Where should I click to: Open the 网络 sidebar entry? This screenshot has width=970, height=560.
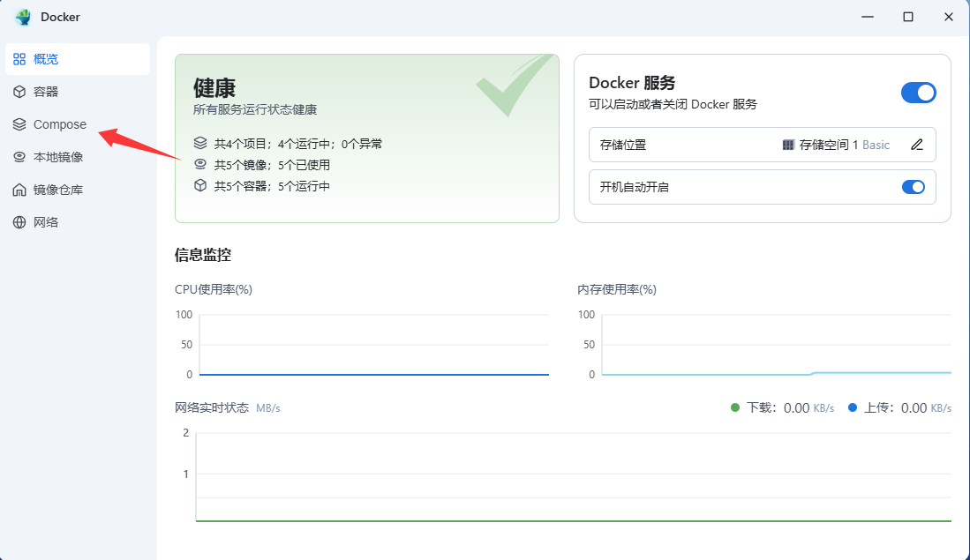pos(46,222)
